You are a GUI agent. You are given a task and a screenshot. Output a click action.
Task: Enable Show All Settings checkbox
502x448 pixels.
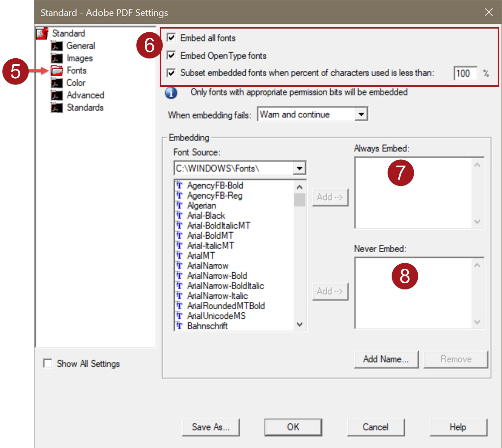(48, 363)
